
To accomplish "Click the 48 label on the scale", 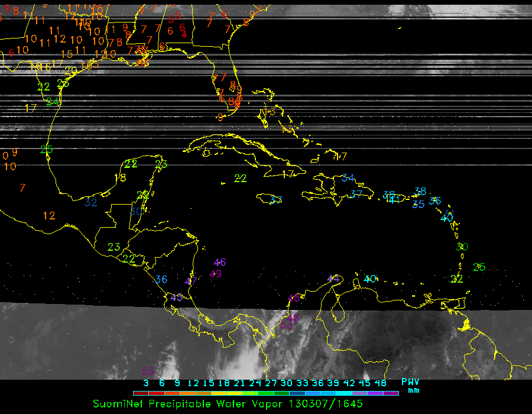I will (x=381, y=383).
